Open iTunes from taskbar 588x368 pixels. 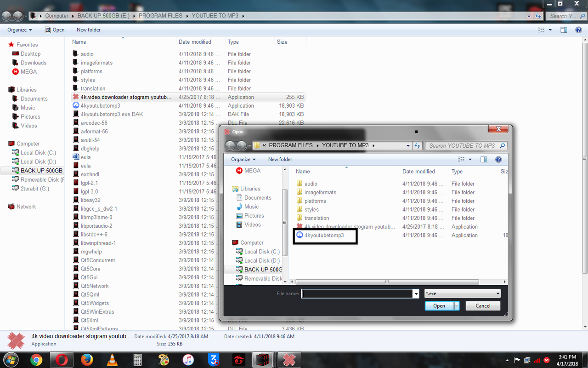pyautogui.click(x=188, y=360)
